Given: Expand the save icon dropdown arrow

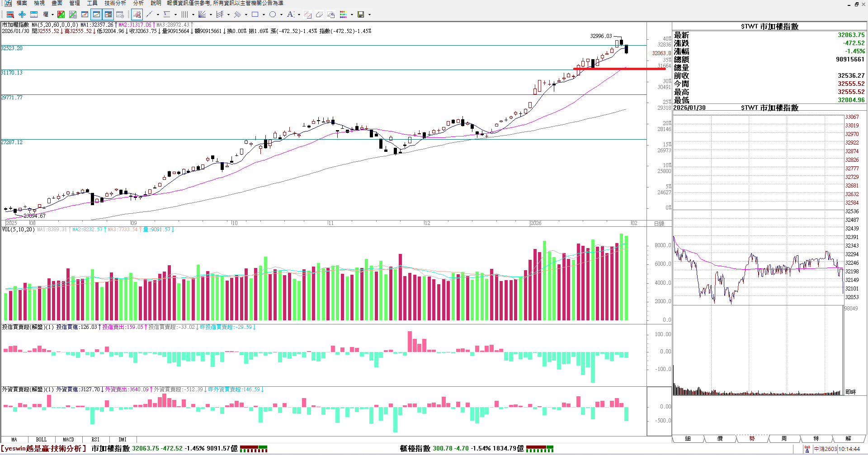Looking at the screenshot, I should click(x=369, y=14).
